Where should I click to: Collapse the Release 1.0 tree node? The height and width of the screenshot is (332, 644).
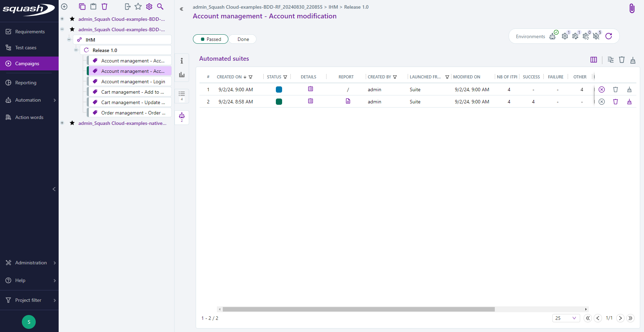point(76,50)
